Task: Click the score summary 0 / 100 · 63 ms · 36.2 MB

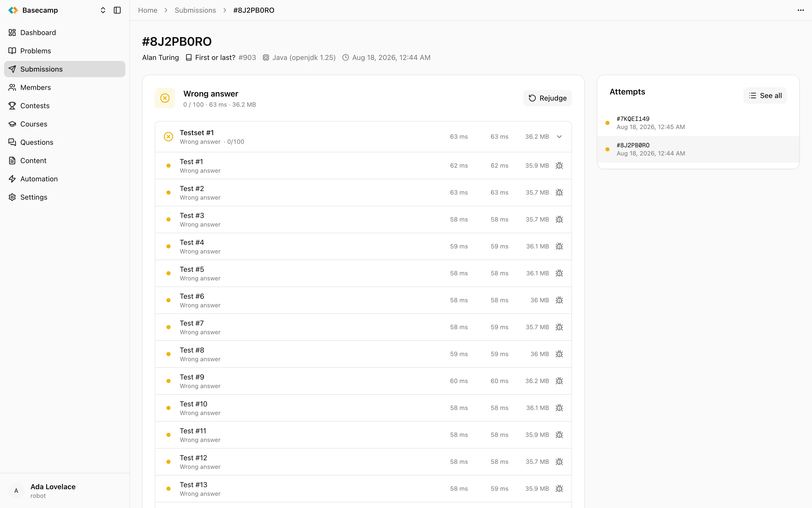Action: tap(220, 105)
